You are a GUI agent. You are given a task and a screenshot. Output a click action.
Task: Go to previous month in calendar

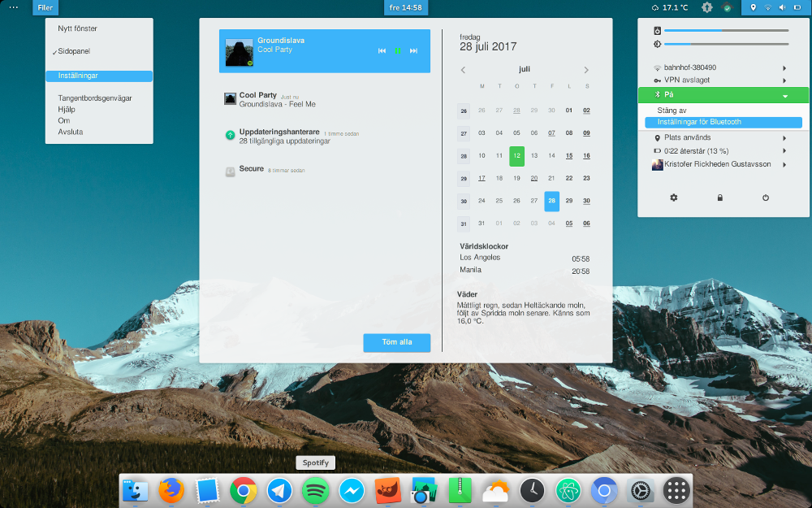click(464, 70)
